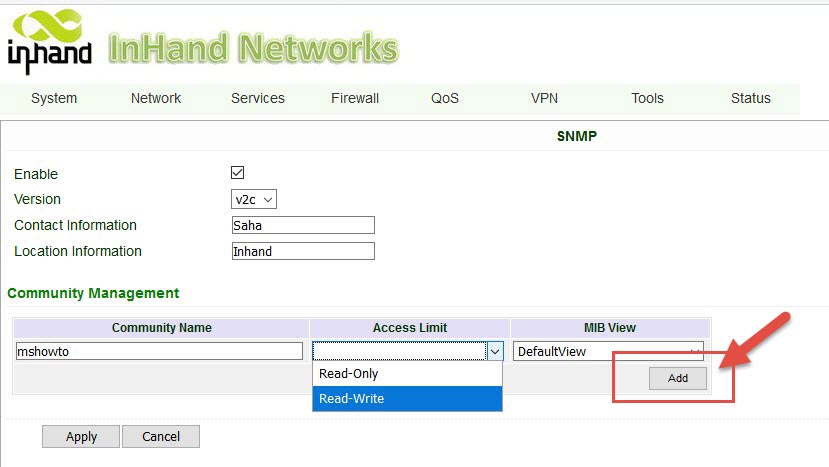Click the Contact Information label
This screenshot has height=467, width=829.
click(76, 225)
